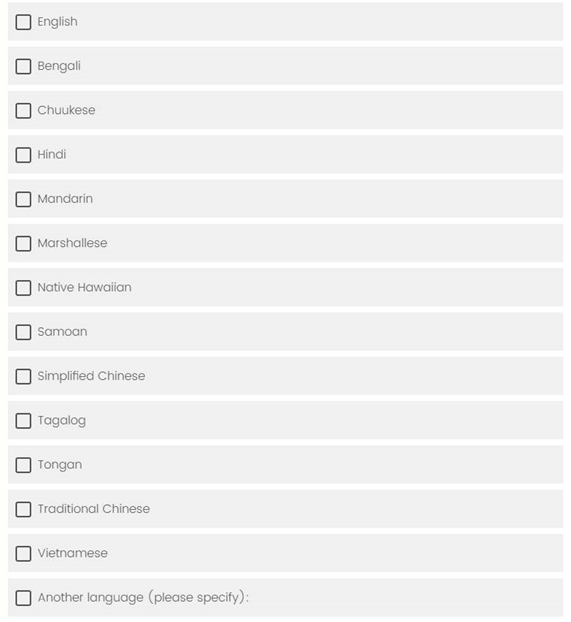Enable the Hindi checkbox
Screen dimensions: 571x622
point(23,155)
